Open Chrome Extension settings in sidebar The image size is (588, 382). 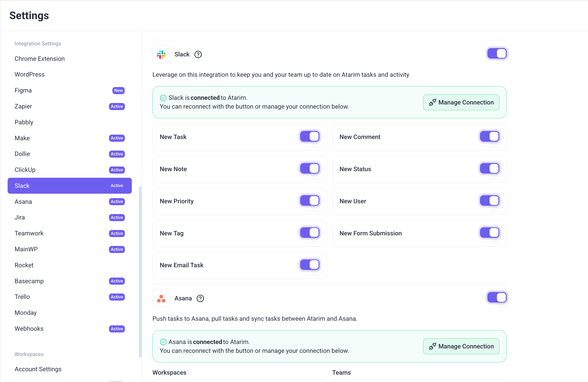coord(40,59)
